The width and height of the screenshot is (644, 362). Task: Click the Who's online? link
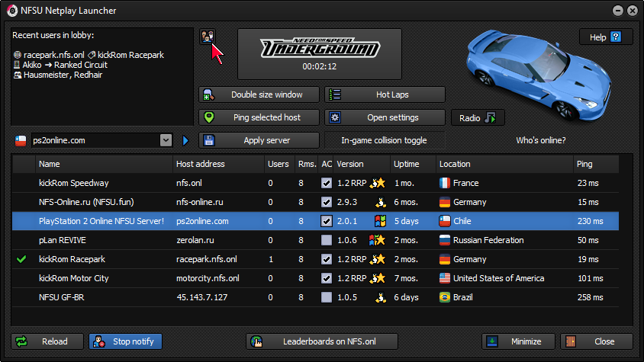point(541,140)
